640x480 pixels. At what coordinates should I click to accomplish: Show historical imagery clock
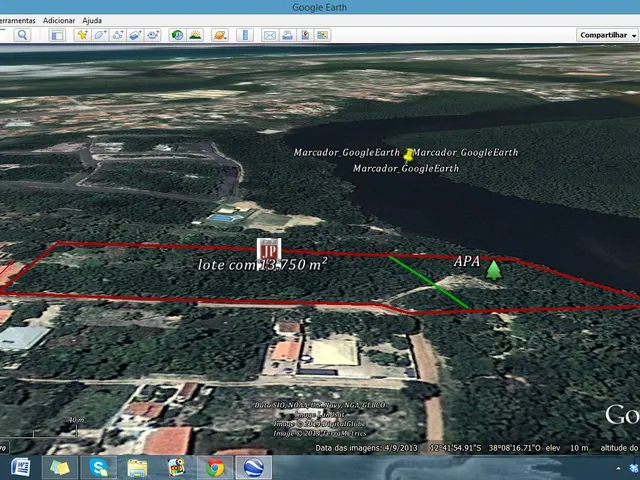[x=178, y=35]
